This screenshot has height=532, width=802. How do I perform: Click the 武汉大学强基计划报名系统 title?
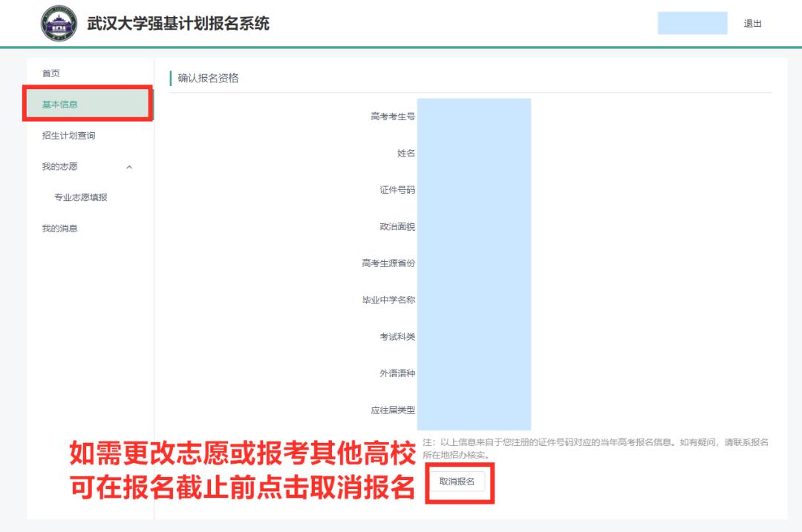tap(178, 24)
